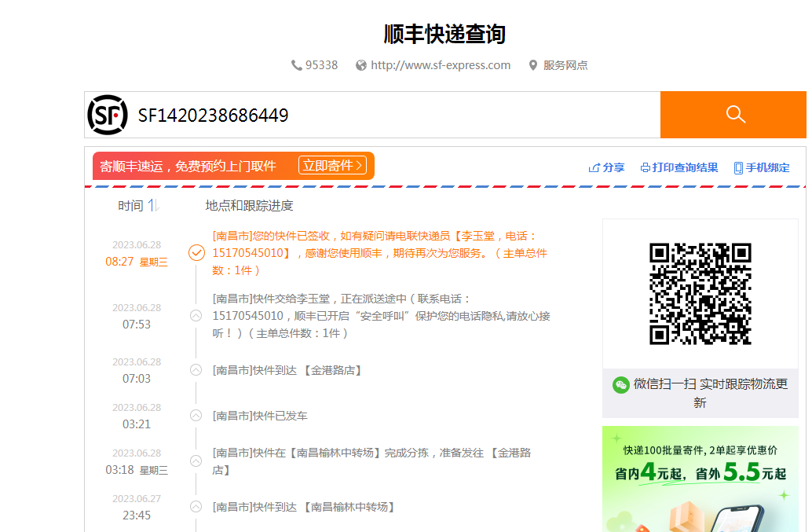The width and height of the screenshot is (812, 532).
Task: Click the location pin icon for 服务网点
Action: [533, 65]
